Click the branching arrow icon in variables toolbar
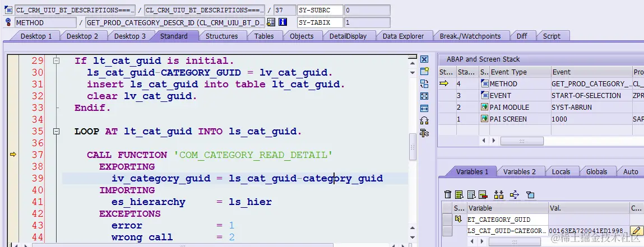Image resolution: width=644 pixels, height=247 pixels. pos(514,194)
